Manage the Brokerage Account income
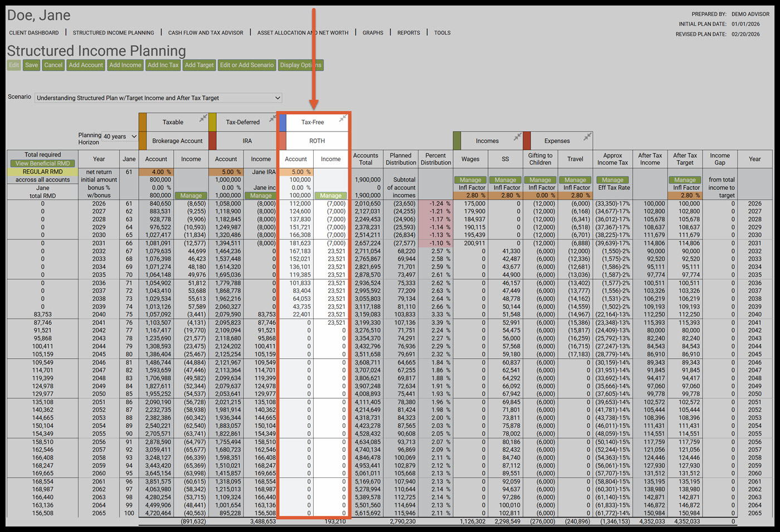The image size is (780, 532). tap(191, 196)
